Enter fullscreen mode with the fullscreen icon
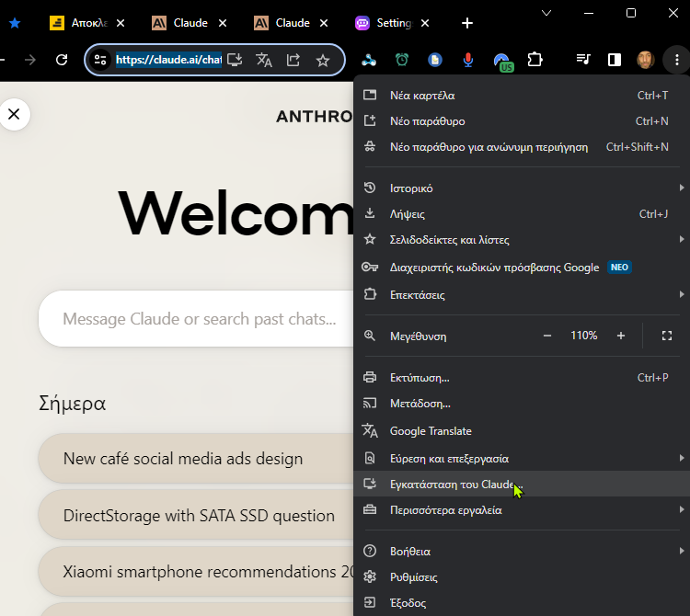Screen dimensions: 690x616 coord(667,336)
